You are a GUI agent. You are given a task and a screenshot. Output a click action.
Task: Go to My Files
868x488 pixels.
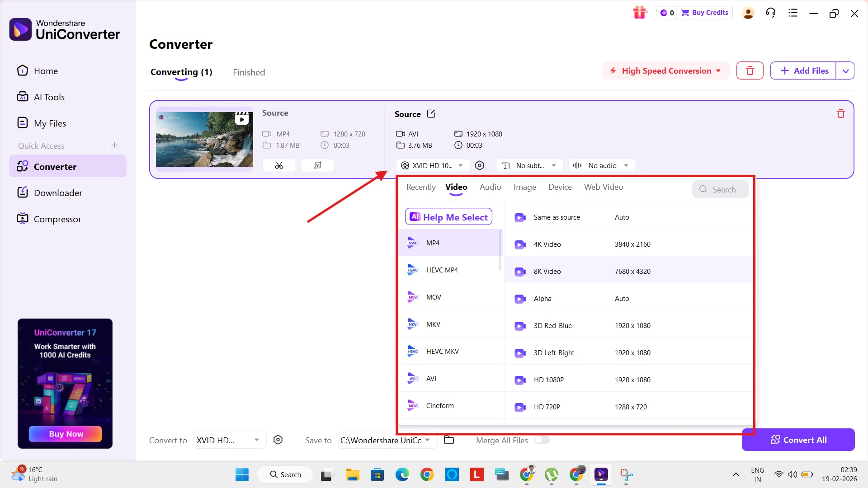tap(49, 122)
